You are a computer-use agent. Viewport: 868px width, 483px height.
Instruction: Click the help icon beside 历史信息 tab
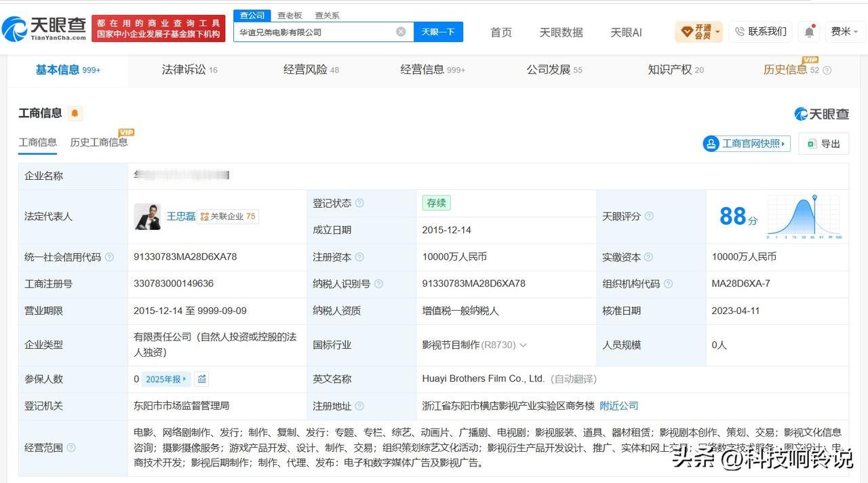coord(827,70)
